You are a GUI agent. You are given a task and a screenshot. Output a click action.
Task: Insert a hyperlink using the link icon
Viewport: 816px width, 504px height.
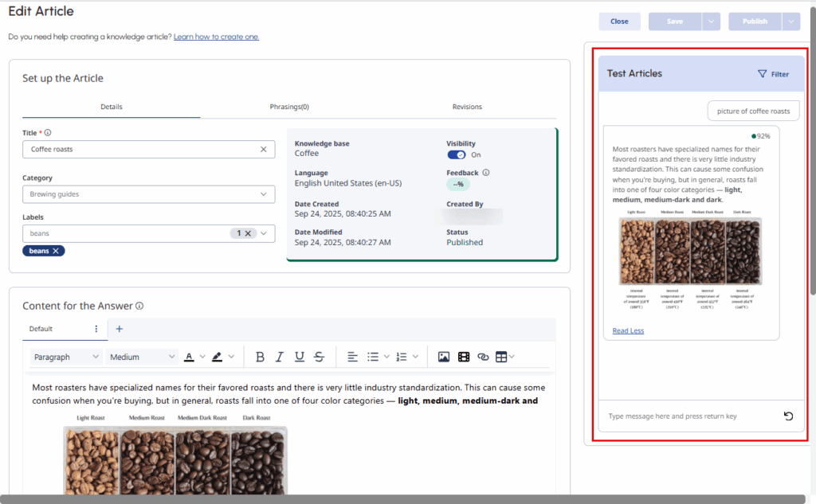484,356
